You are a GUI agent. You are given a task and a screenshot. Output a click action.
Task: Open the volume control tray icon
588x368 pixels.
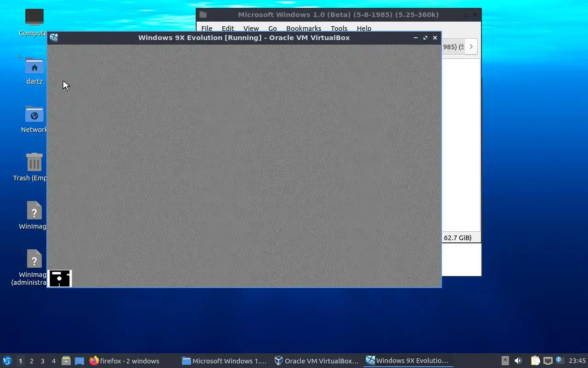(518, 361)
